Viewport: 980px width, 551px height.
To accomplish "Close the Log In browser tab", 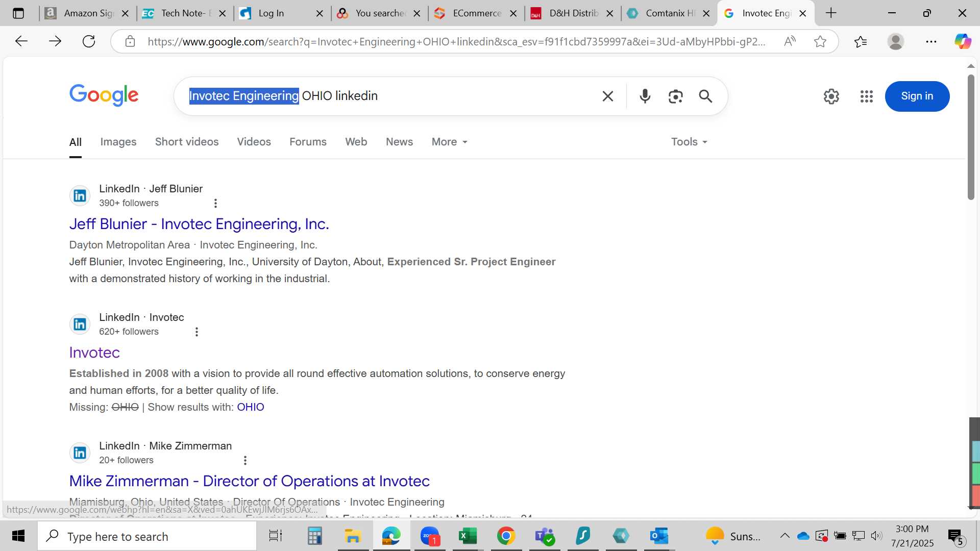I will pos(320,13).
